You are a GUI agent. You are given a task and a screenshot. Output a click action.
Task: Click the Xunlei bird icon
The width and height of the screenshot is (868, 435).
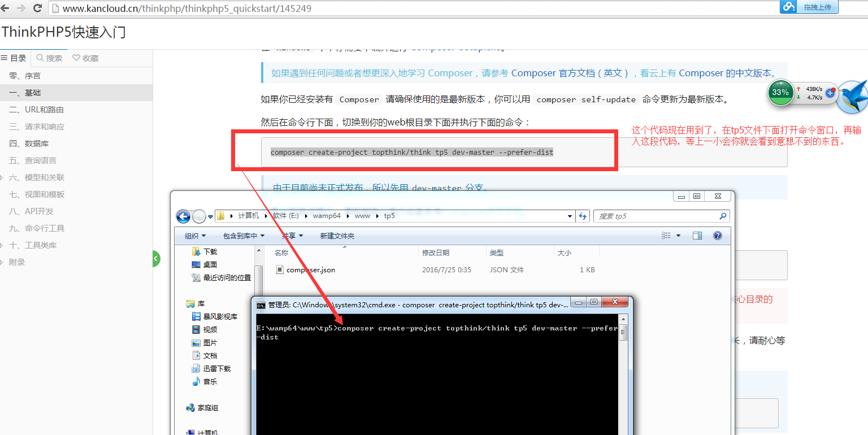(x=853, y=96)
